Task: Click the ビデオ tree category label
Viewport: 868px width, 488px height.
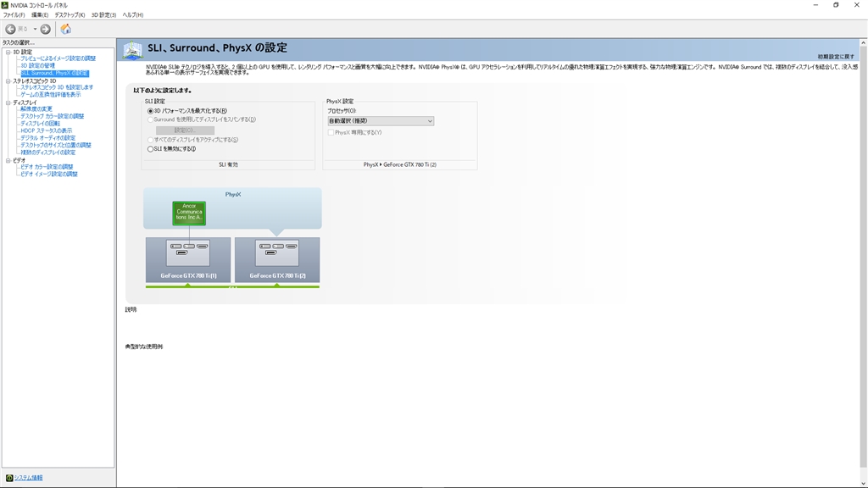Action: [x=19, y=160]
